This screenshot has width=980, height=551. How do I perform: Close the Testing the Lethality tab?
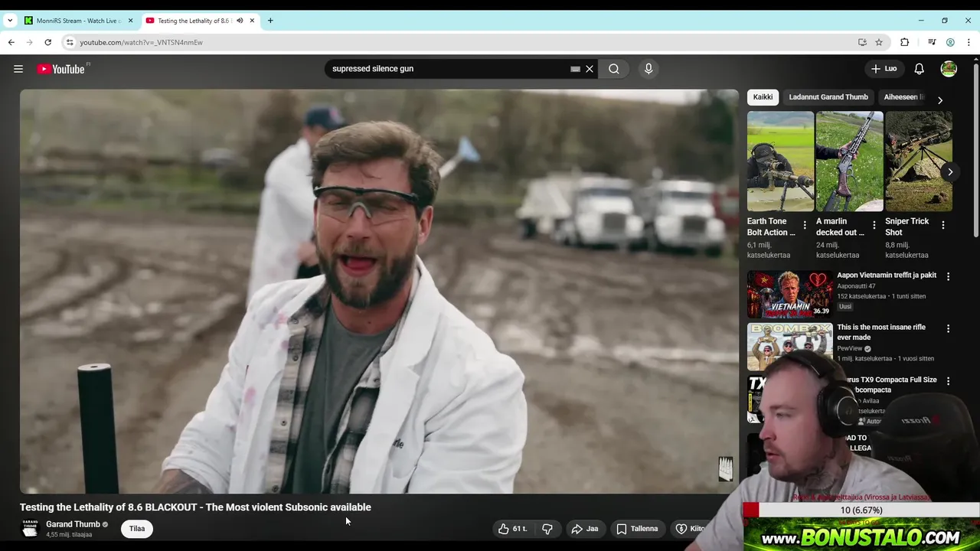252,21
